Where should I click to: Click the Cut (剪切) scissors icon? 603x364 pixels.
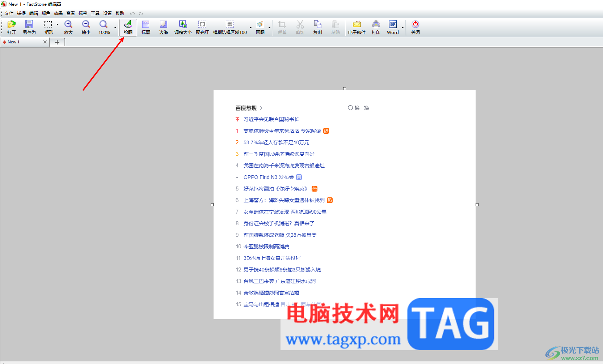300,24
